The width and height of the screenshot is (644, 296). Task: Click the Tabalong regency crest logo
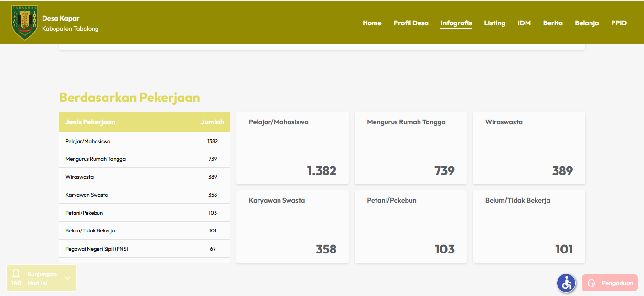(x=24, y=22)
